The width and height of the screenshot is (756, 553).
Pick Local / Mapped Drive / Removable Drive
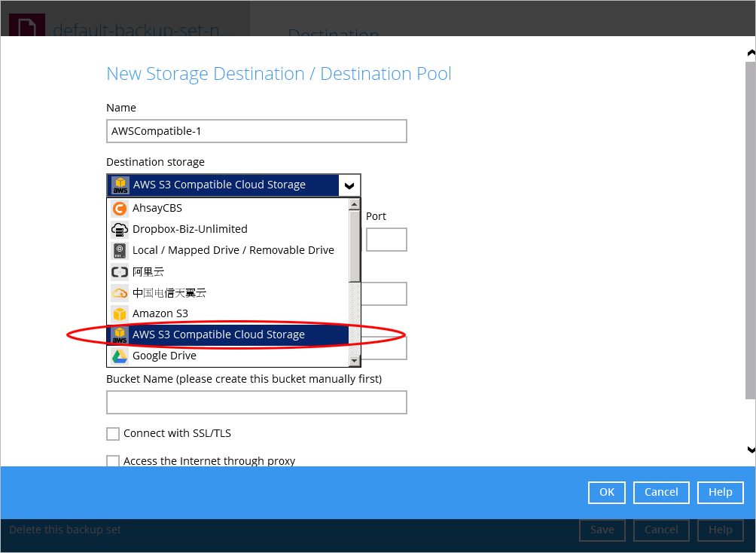(x=227, y=250)
